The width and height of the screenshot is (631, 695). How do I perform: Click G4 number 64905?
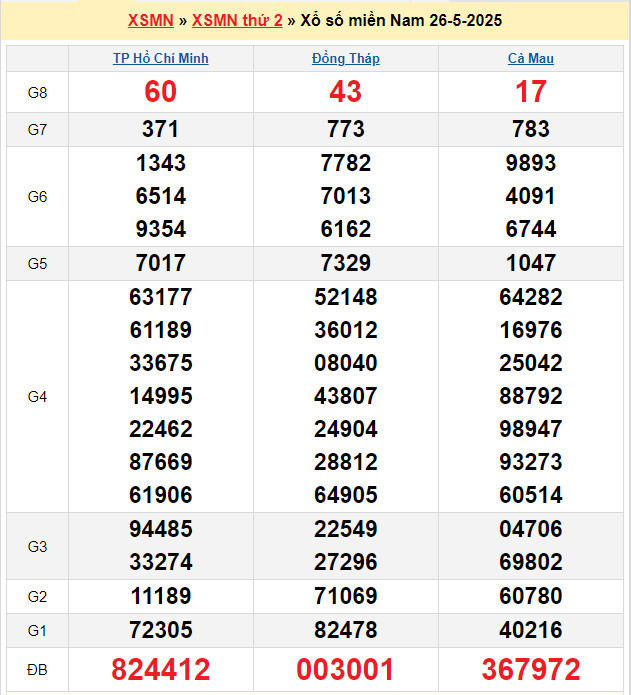[346, 495]
